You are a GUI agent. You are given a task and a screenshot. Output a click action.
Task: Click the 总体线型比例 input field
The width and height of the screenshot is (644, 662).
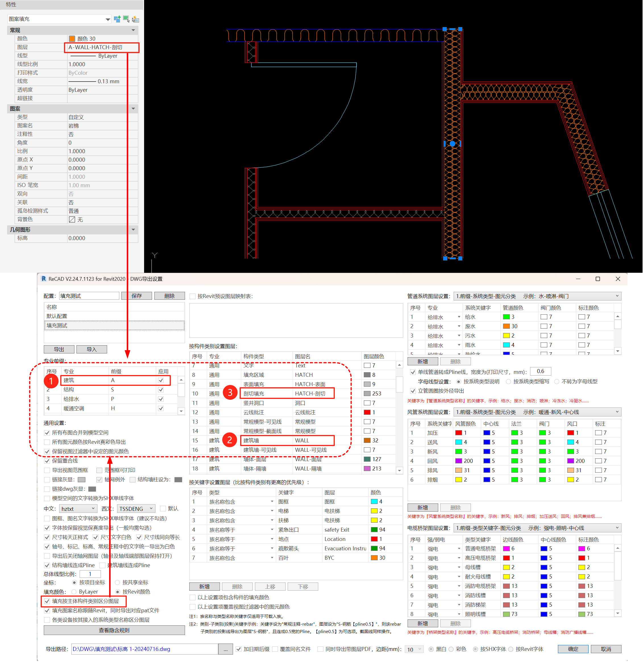click(x=90, y=574)
